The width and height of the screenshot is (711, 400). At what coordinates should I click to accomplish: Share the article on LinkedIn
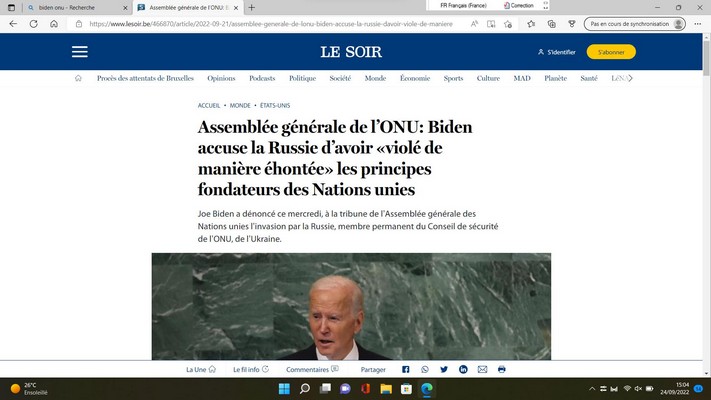coord(463,370)
